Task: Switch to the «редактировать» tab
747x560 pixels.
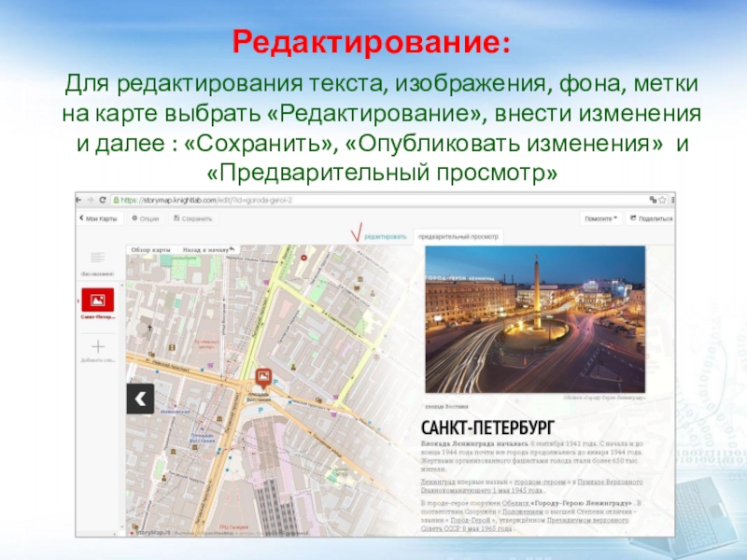Action: click(386, 237)
